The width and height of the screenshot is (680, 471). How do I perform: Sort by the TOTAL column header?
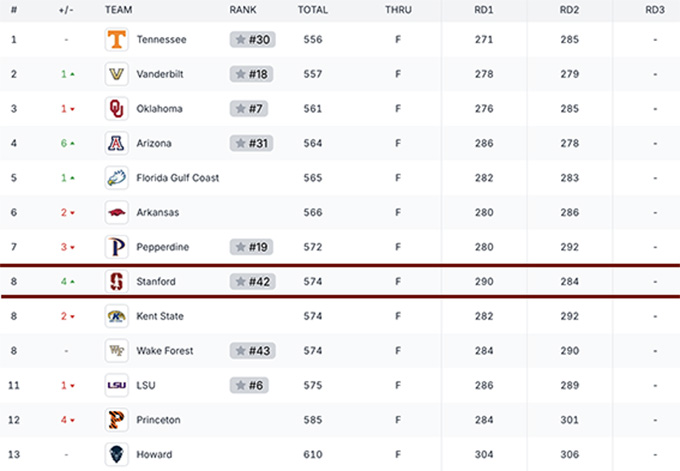[313, 10]
